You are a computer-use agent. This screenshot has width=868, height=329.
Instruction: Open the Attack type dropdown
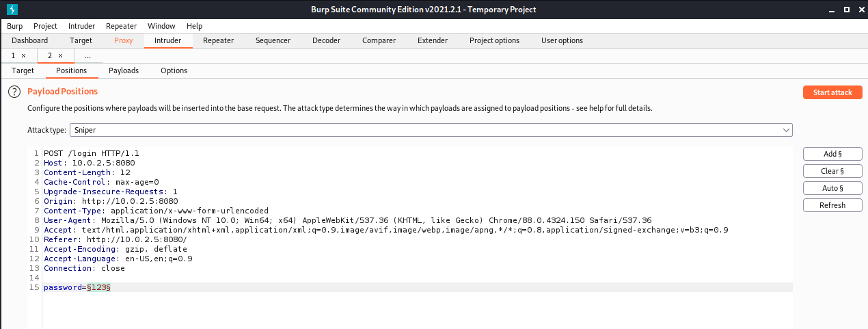(431, 129)
